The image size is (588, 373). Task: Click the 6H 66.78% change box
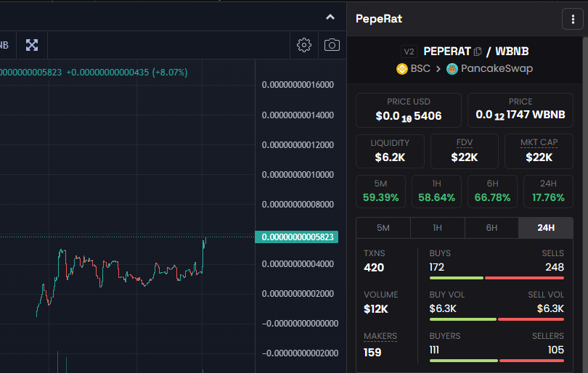[492, 192]
